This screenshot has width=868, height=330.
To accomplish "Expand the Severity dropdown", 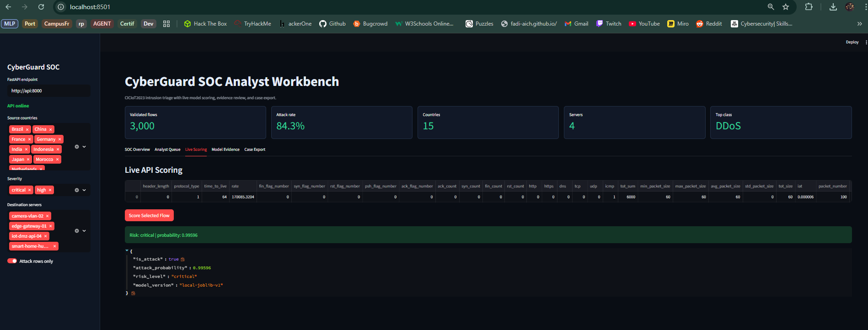I will coord(84,190).
